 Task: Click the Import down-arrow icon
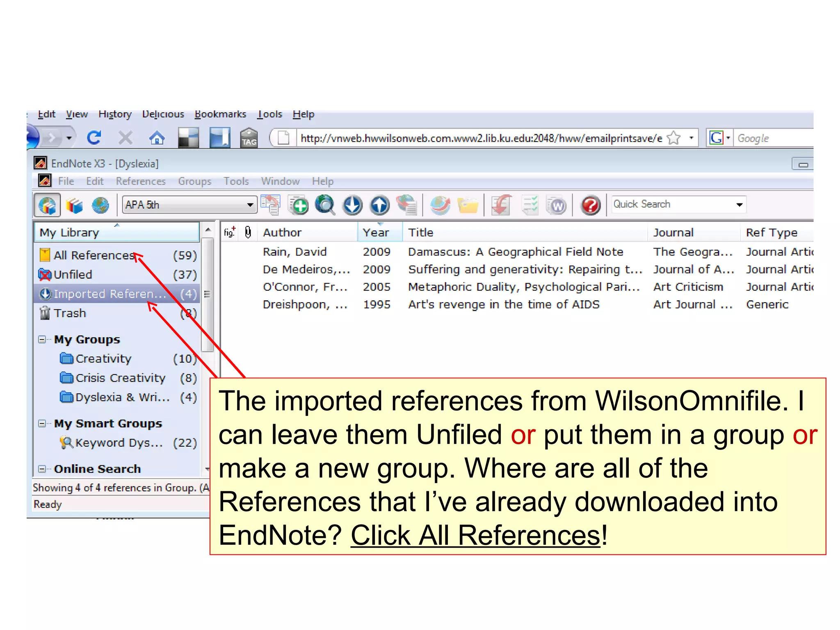coord(353,205)
